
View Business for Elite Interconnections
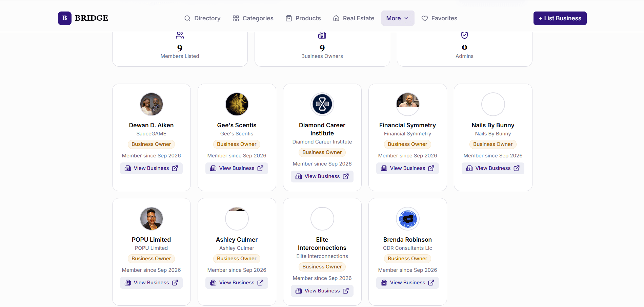point(322,291)
